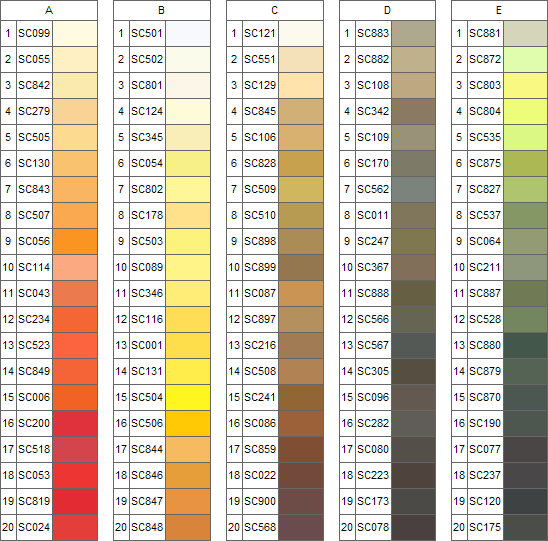
Task: Click column header A
Action: pyautogui.click(x=49, y=10)
